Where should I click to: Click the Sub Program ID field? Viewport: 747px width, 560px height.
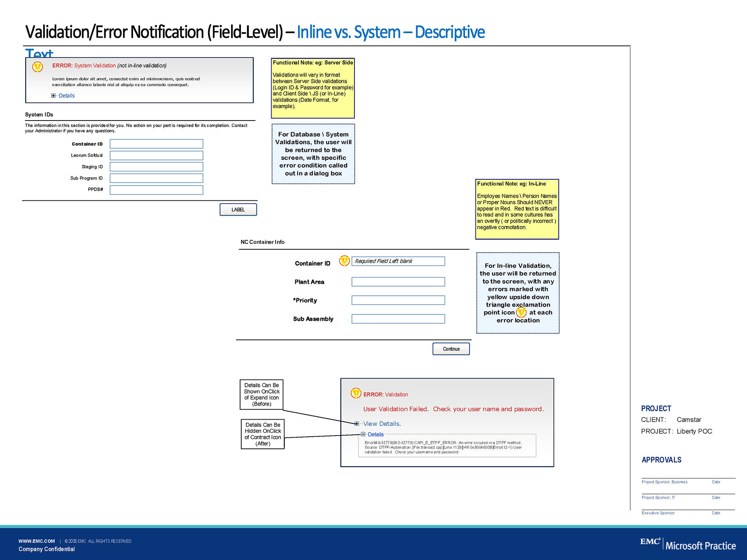pyautogui.click(x=156, y=178)
